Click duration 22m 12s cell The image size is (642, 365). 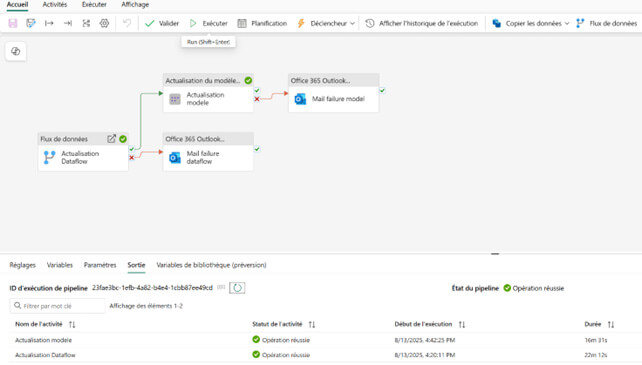click(596, 355)
